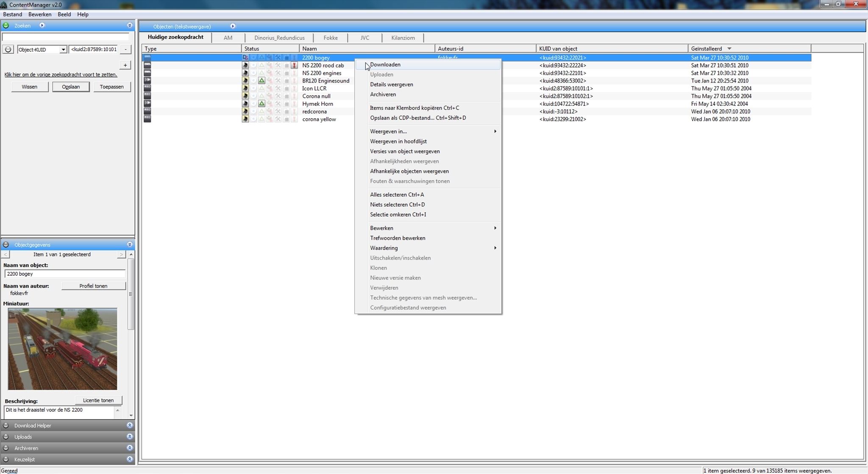Image resolution: width=868 pixels, height=474 pixels.
Task: Expand the Uploads panel chevron
Action: [130, 437]
